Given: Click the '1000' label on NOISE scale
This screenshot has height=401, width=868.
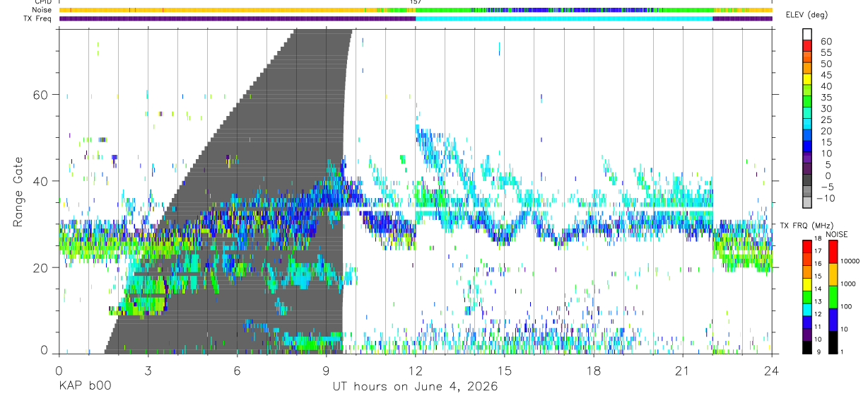Looking at the screenshot, I should pos(849,284).
